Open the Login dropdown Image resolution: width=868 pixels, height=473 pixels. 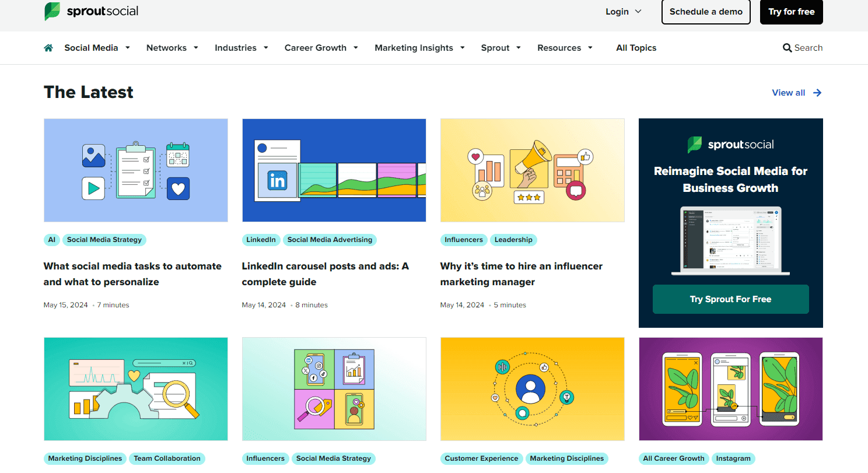pyautogui.click(x=624, y=12)
